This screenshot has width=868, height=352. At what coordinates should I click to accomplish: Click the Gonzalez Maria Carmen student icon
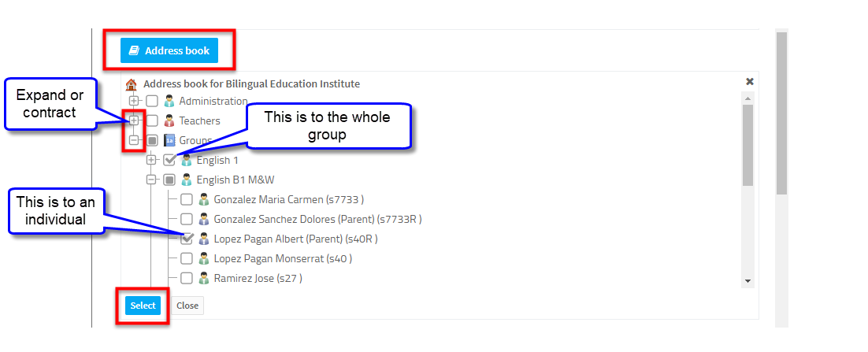[204, 199]
